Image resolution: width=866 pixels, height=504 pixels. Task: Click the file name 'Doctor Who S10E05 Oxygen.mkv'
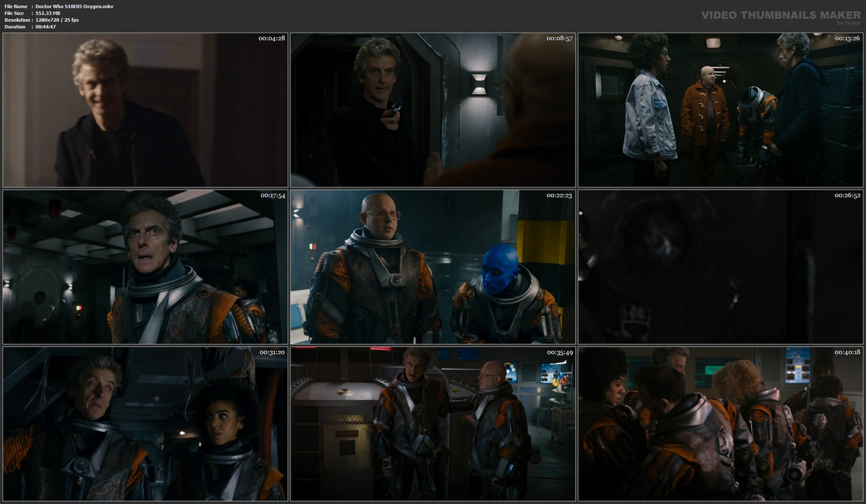[x=74, y=6]
